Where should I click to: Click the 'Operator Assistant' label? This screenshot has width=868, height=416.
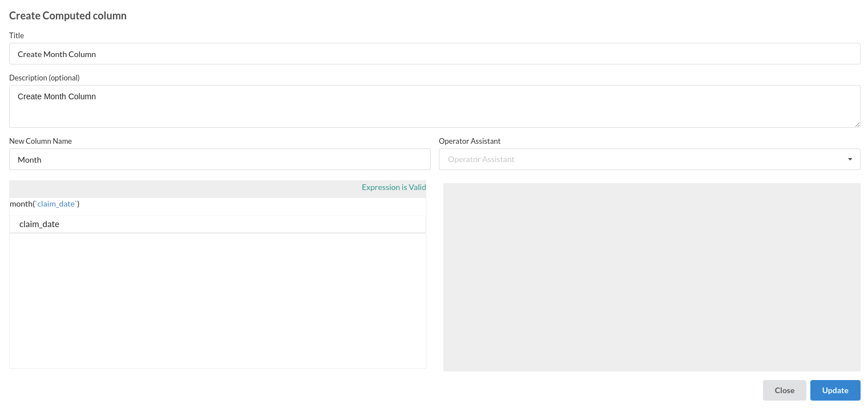(470, 141)
